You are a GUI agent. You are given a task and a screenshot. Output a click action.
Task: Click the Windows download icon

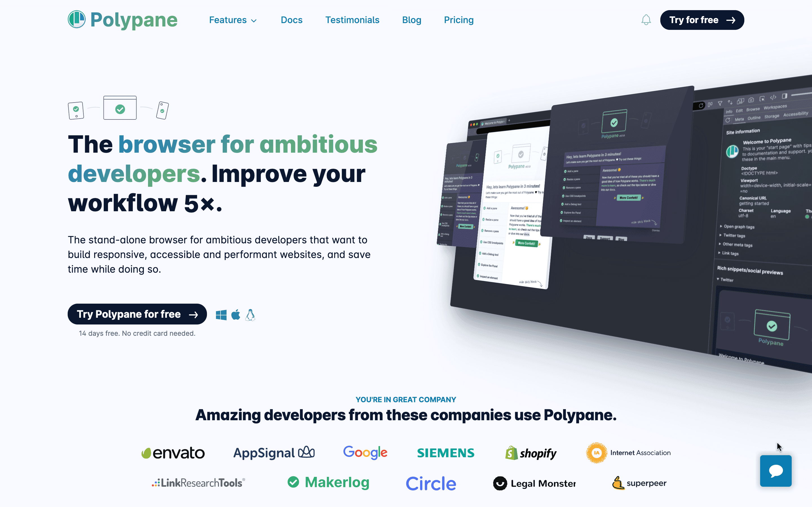[x=222, y=315]
